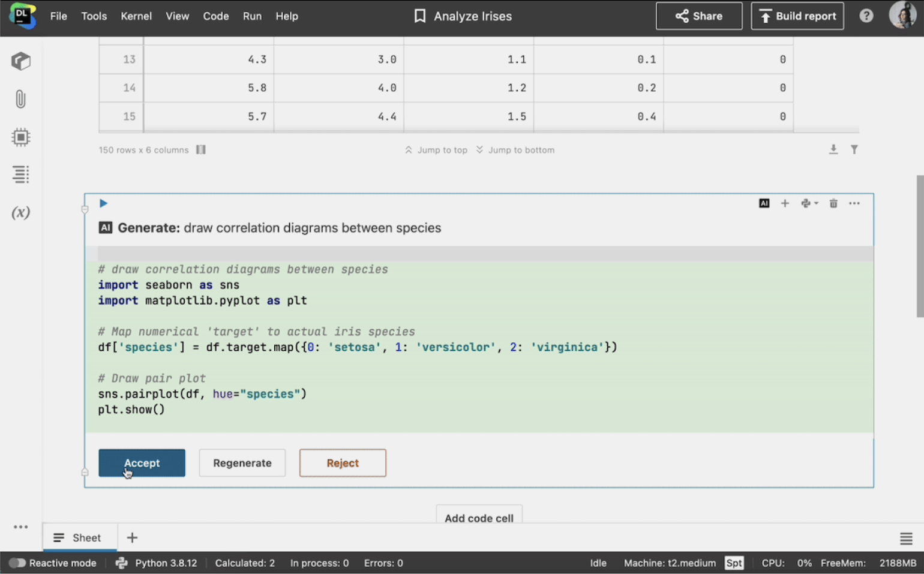Viewport: 924px width, 574px height.
Task: Toggle Reactive mode switch
Action: (x=17, y=563)
